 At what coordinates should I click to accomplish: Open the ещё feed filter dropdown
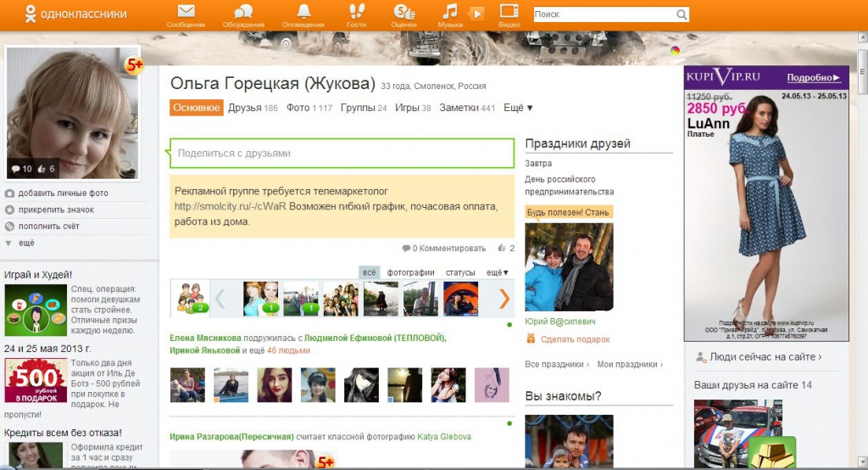pos(497,272)
